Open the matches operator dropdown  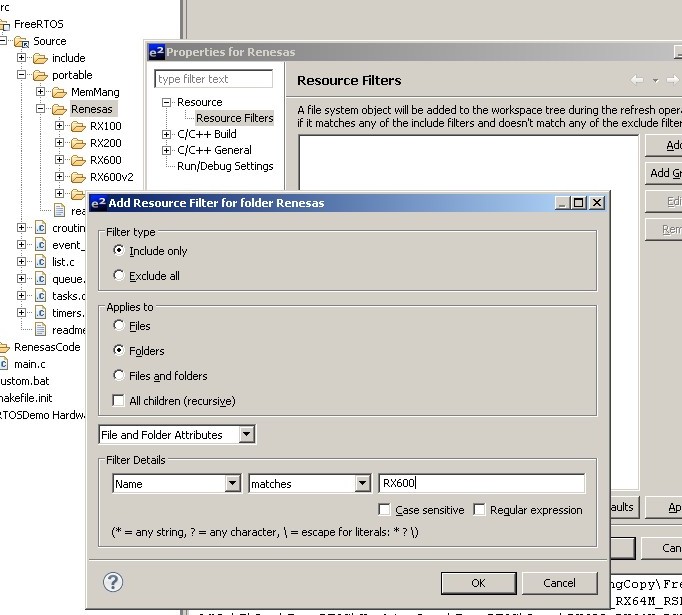coord(309,484)
